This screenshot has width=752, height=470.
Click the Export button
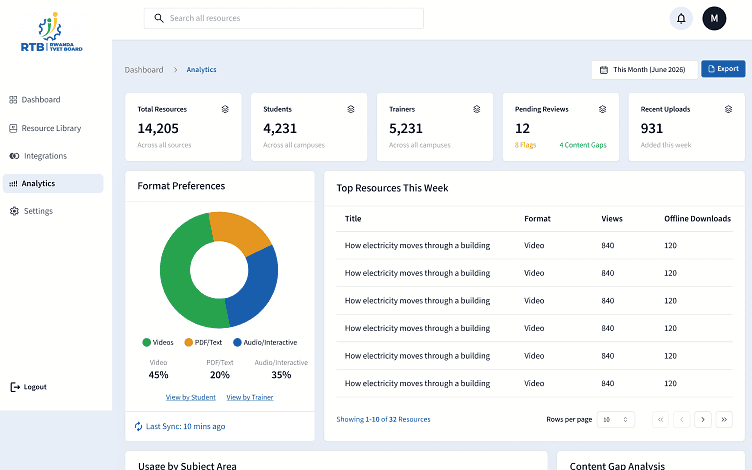tap(723, 69)
